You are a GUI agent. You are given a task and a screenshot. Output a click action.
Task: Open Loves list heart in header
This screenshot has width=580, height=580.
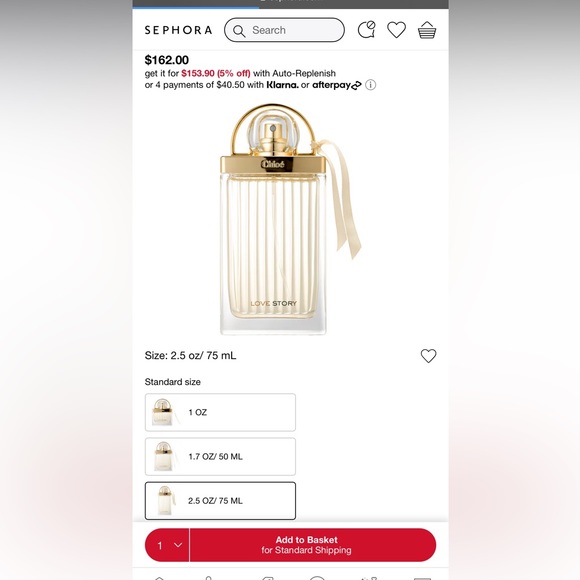coord(397,30)
